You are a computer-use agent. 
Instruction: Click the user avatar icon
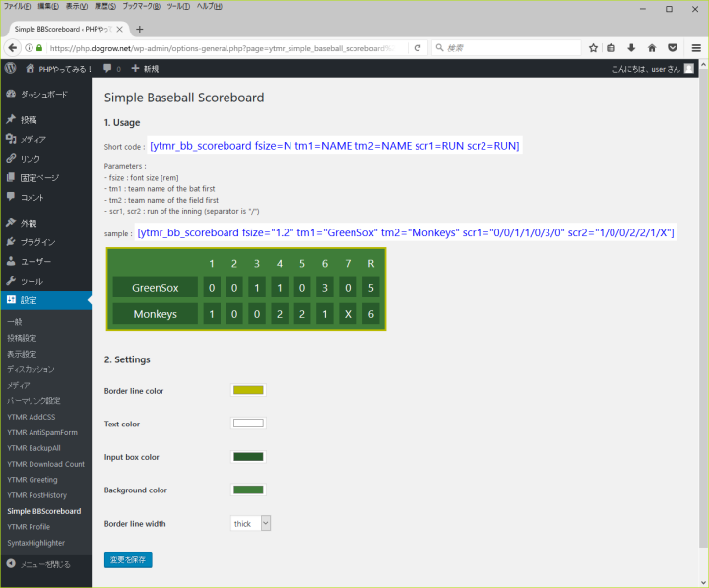(689, 69)
